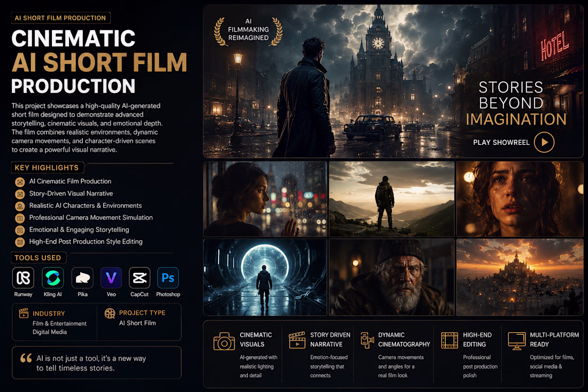Click the film strip icon for High-End Editing
This screenshot has height=392, width=588.
tap(449, 340)
